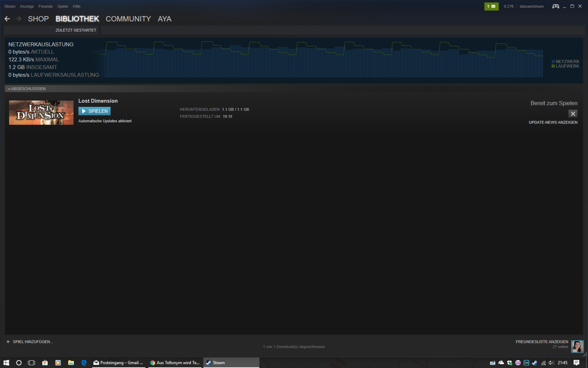Open the Steam menu
The width and height of the screenshot is (588, 368).
(x=10, y=6)
